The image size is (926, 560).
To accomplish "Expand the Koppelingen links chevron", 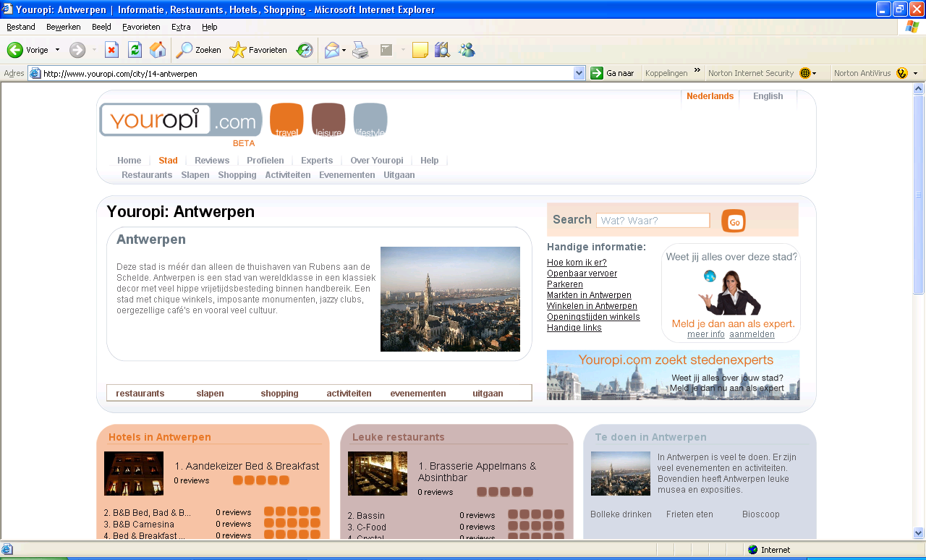I will pos(697,71).
